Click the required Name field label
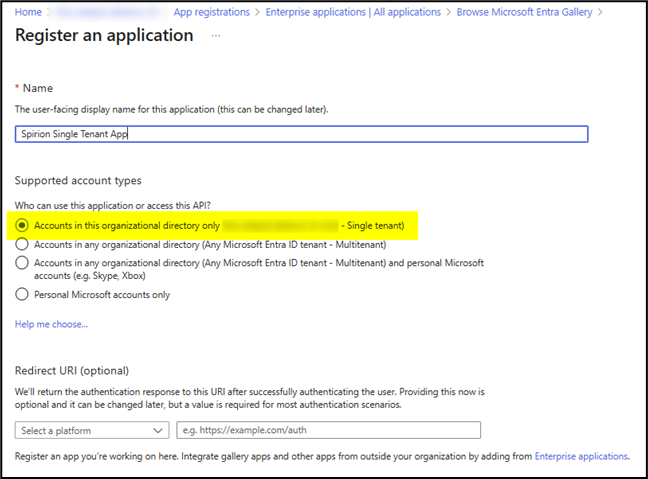The image size is (648, 479). coord(38,89)
